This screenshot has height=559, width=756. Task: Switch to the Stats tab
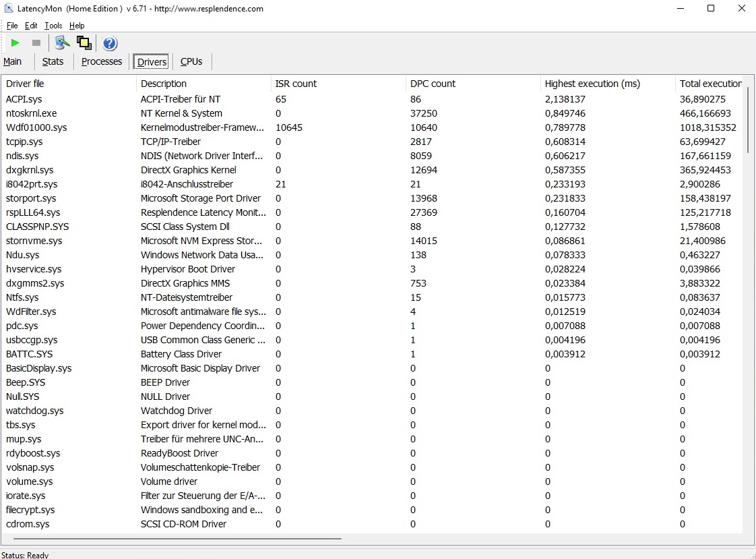click(53, 62)
